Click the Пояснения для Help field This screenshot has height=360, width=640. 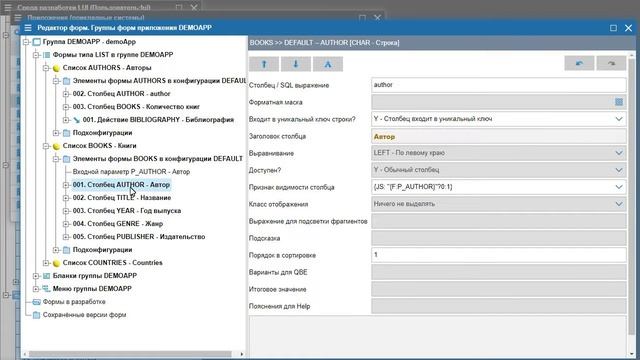(498, 306)
